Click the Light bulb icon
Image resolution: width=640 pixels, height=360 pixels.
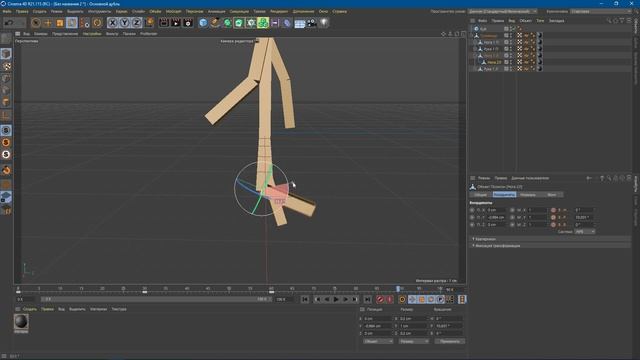pos(324,23)
